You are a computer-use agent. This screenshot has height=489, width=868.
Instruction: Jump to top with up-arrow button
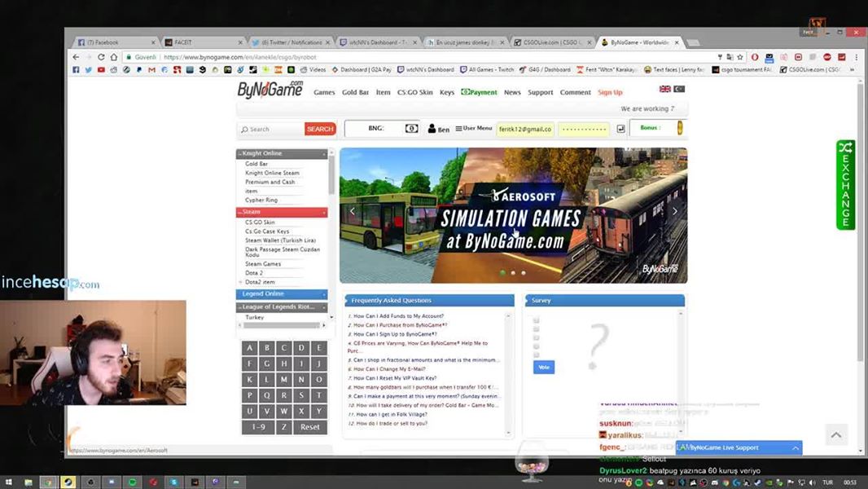[836, 434]
